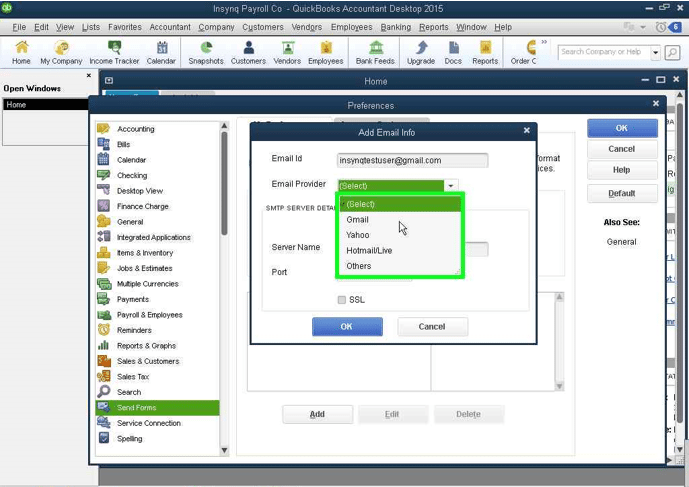
Task: Open Employees center icon
Action: pos(326,52)
